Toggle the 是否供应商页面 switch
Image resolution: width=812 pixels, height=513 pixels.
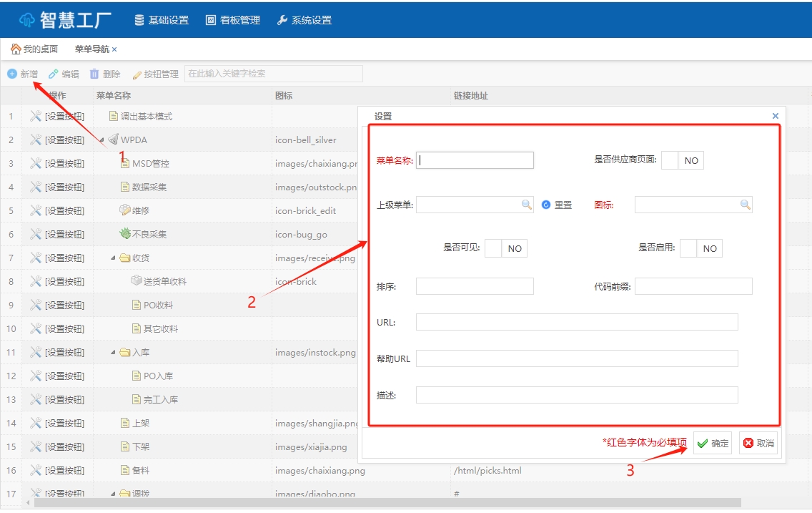[683, 160]
